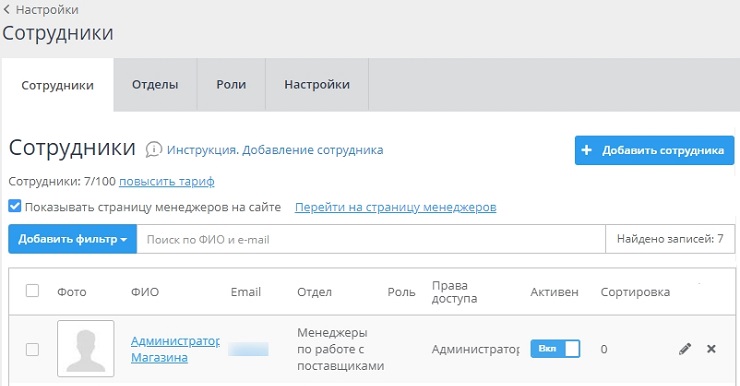The height and width of the screenshot is (386, 740).
Task: Click the Фото column header
Action: tap(72, 292)
